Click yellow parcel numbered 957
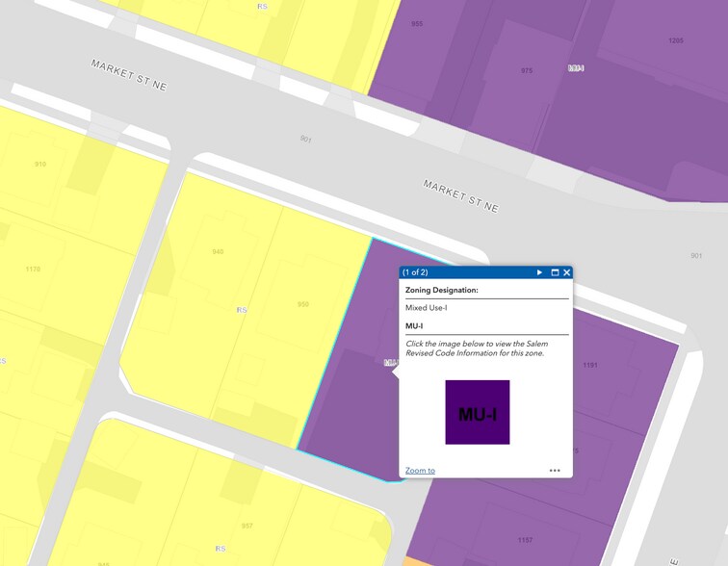This screenshot has height=566, width=728. coord(247,526)
